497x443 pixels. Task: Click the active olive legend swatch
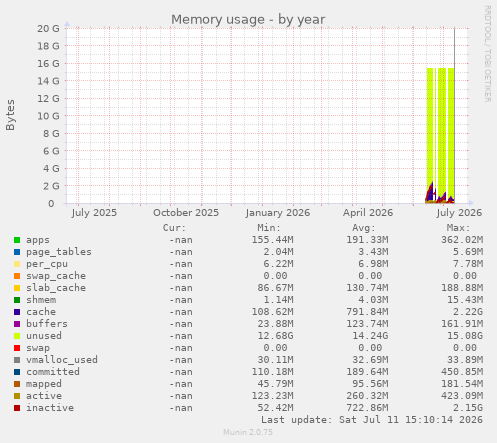click(17, 396)
